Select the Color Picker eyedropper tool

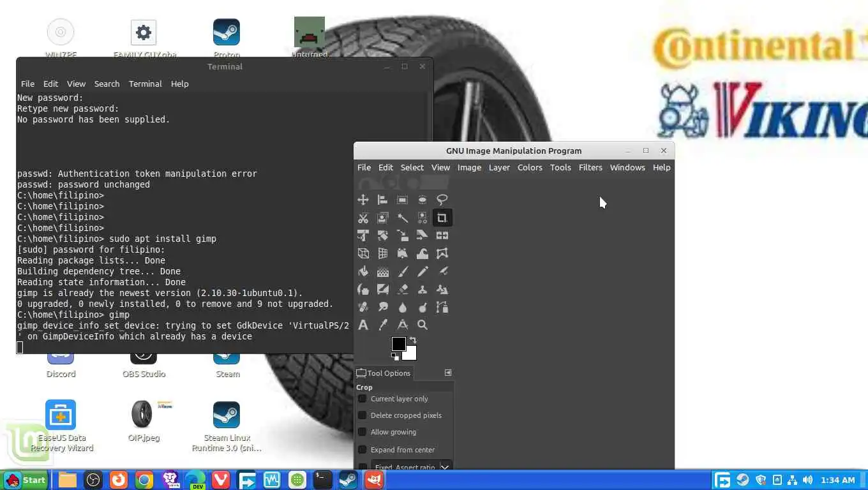[383, 325]
